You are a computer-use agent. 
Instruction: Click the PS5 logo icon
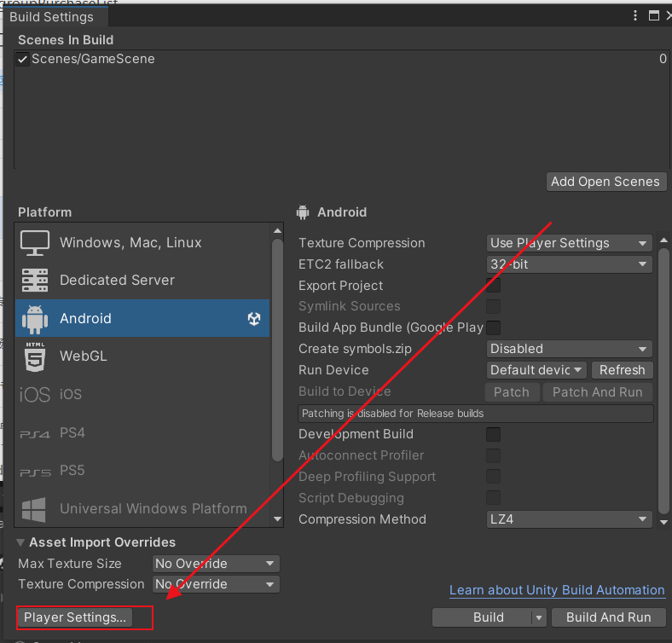(35, 472)
